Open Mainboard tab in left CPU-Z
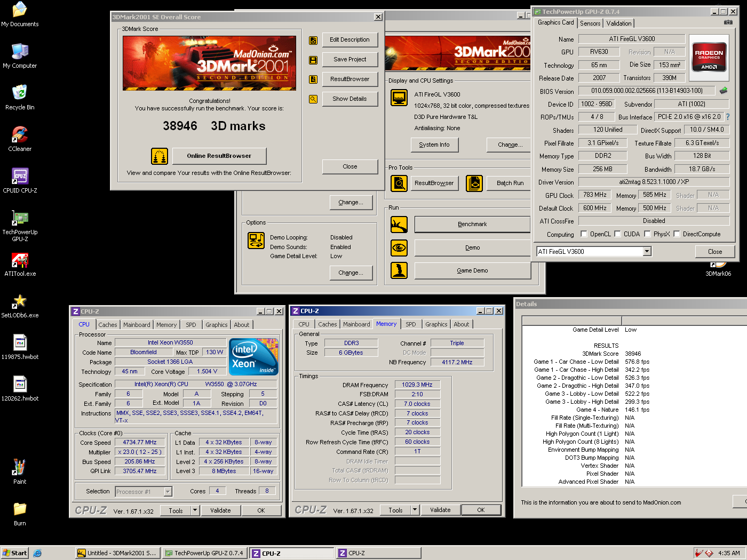 (x=137, y=325)
